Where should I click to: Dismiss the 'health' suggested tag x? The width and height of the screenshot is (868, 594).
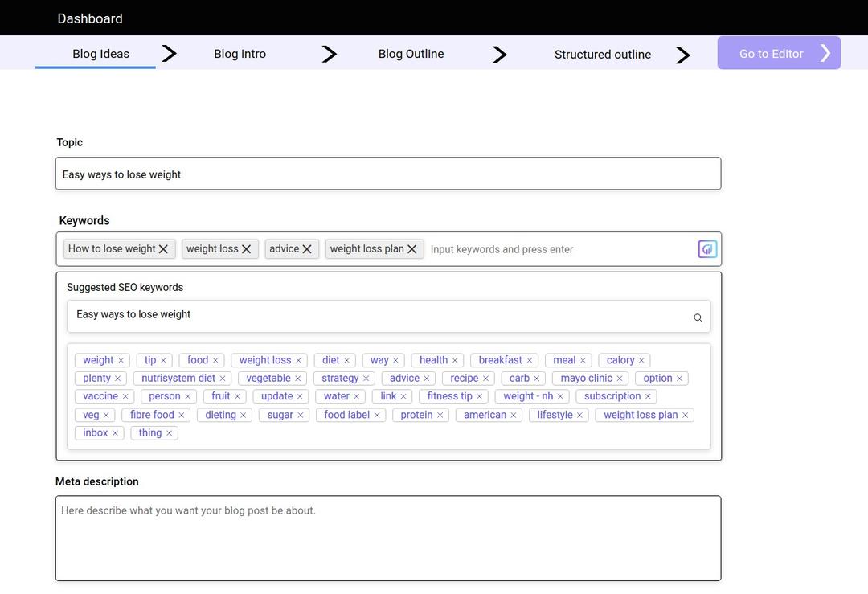point(454,360)
